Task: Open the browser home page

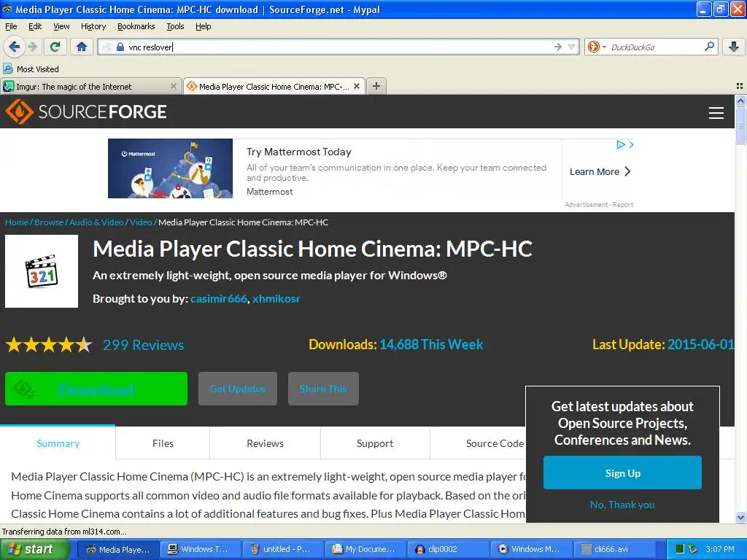Action: (82, 47)
